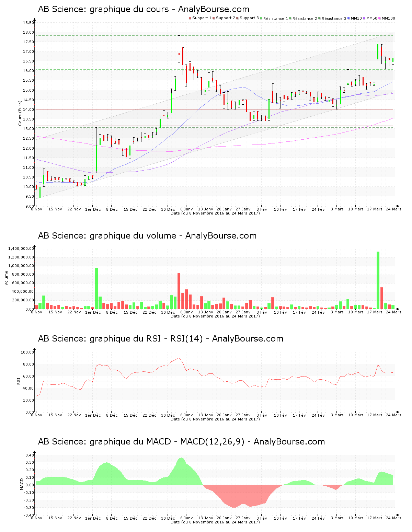Click the Support 1 legend color square

coord(190,18)
